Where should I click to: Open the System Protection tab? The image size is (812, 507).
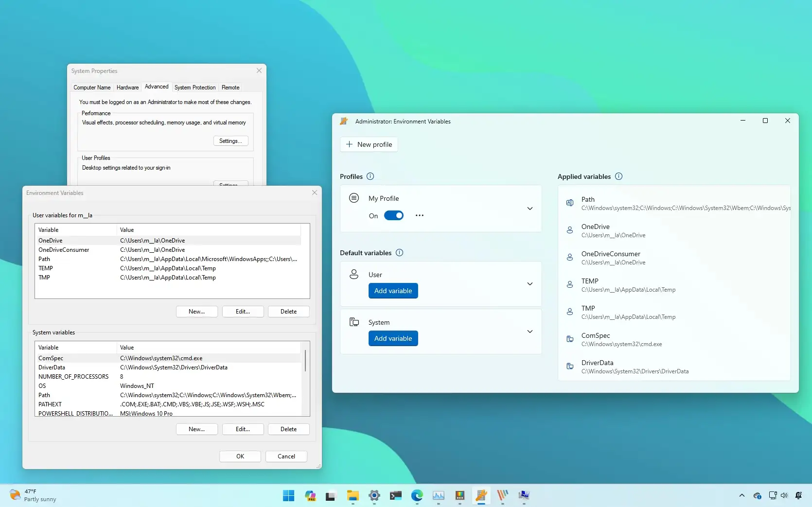(x=194, y=87)
